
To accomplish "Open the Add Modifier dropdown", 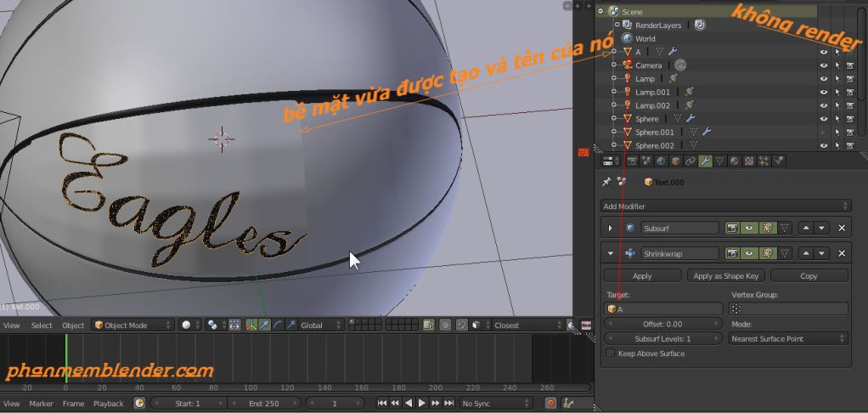I will pos(725,206).
